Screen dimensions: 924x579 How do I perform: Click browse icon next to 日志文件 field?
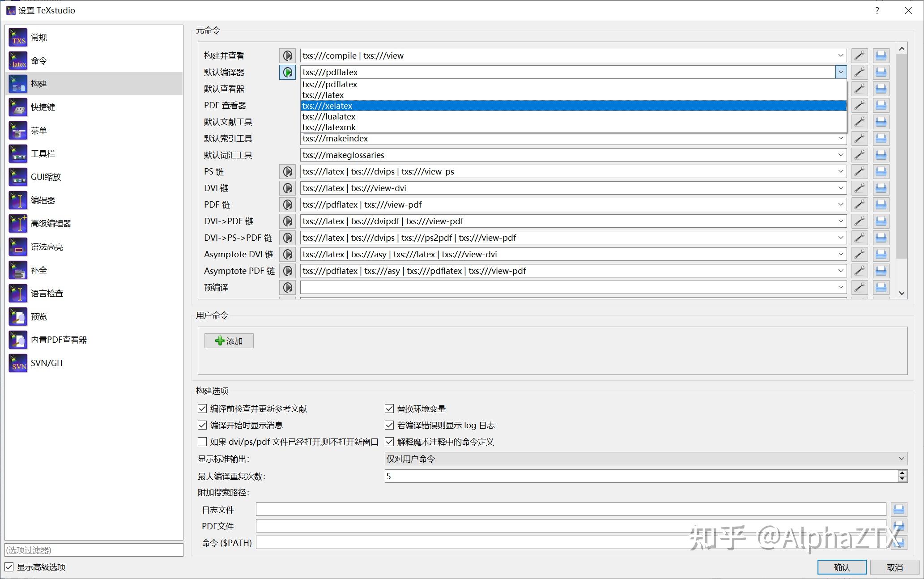[x=898, y=509]
